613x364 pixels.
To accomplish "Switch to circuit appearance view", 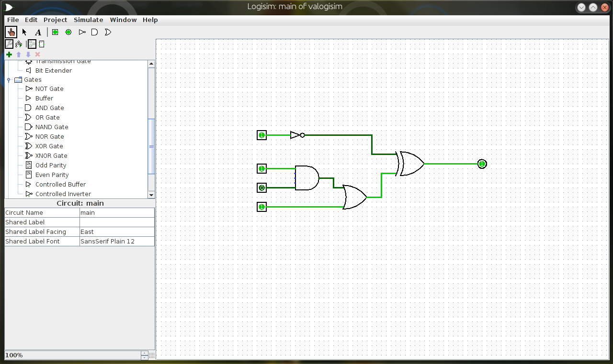I will click(42, 44).
